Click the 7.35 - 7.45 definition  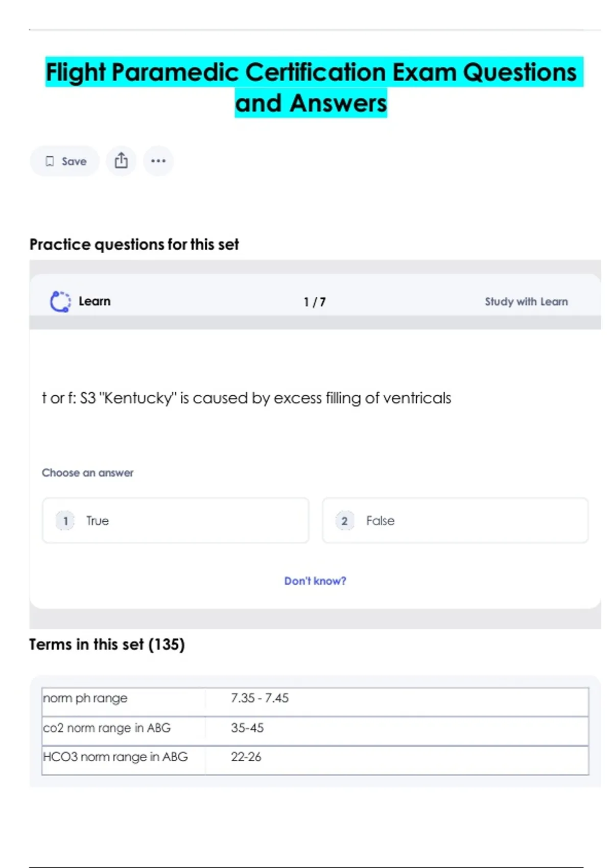(260, 698)
